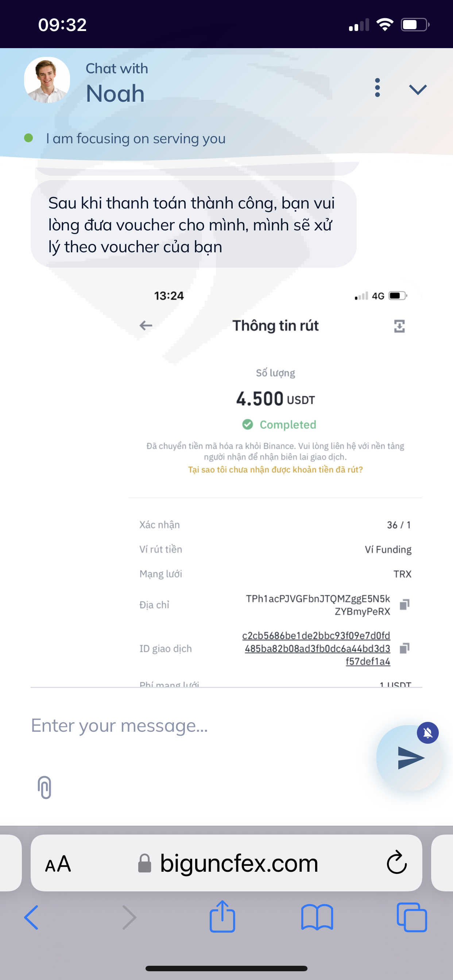The width and height of the screenshot is (453, 980).
Task: Collapse the chat with the down chevron
Action: (418, 89)
